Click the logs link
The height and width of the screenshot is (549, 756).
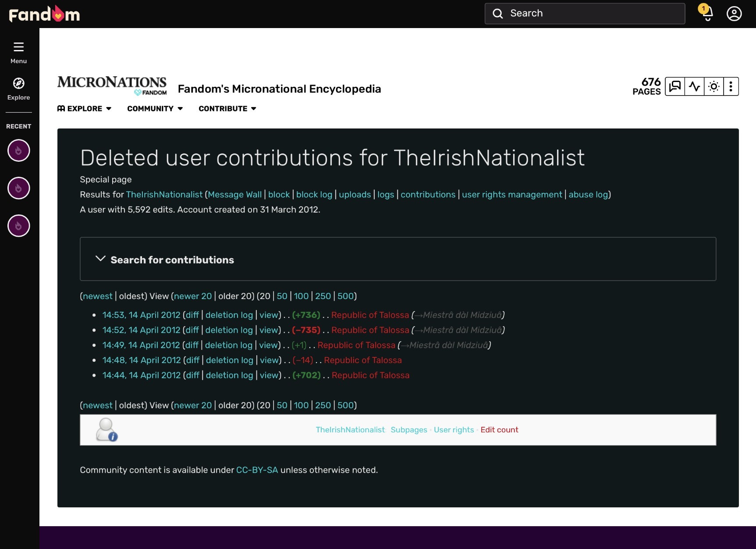(386, 195)
